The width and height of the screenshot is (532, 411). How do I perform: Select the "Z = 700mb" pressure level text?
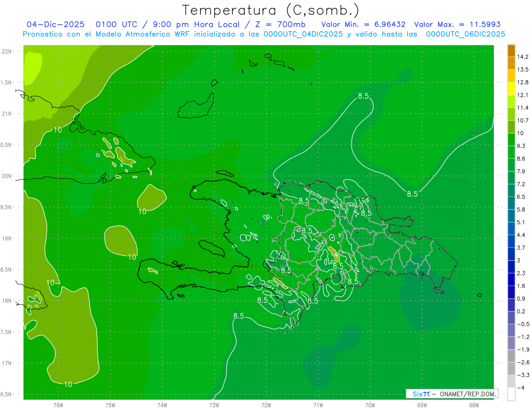pos(280,24)
